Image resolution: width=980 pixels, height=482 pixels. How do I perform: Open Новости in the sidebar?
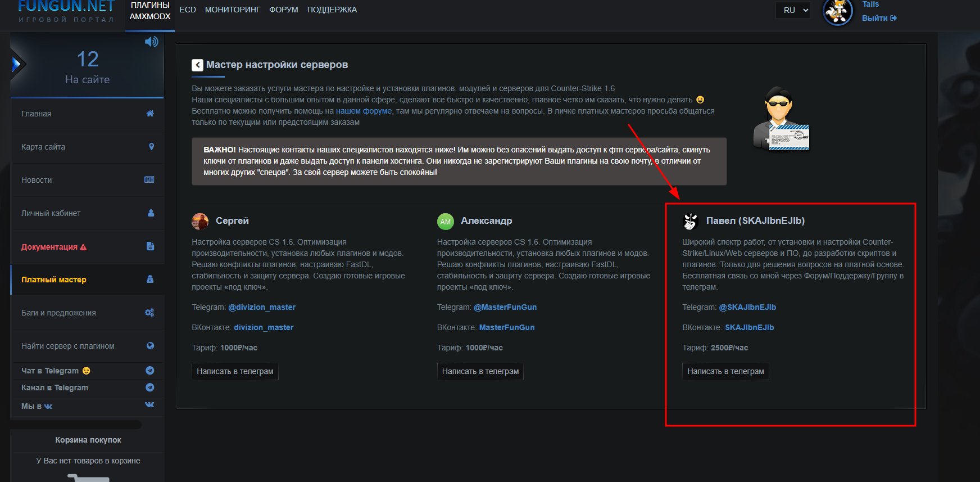[x=88, y=180]
